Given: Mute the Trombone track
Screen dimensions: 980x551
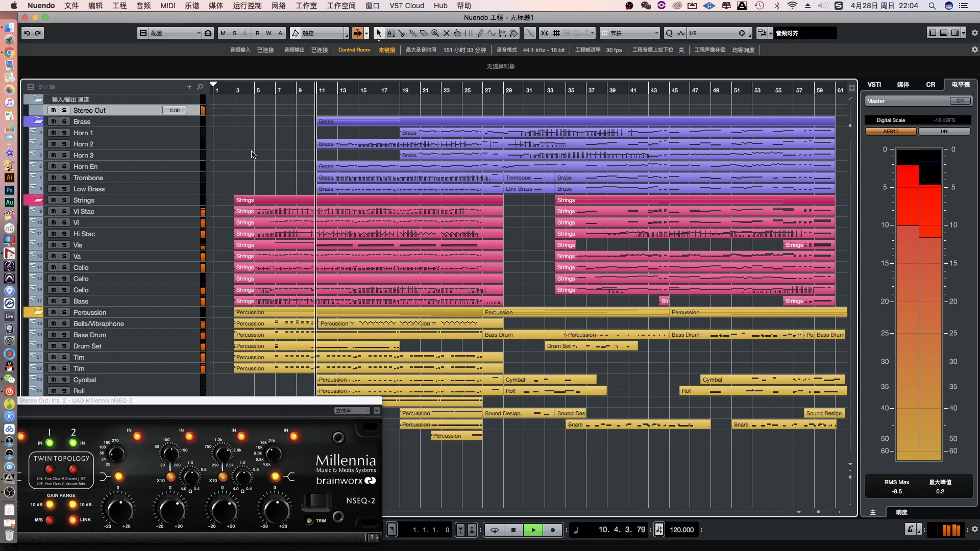Looking at the screenshot, I should [x=53, y=178].
